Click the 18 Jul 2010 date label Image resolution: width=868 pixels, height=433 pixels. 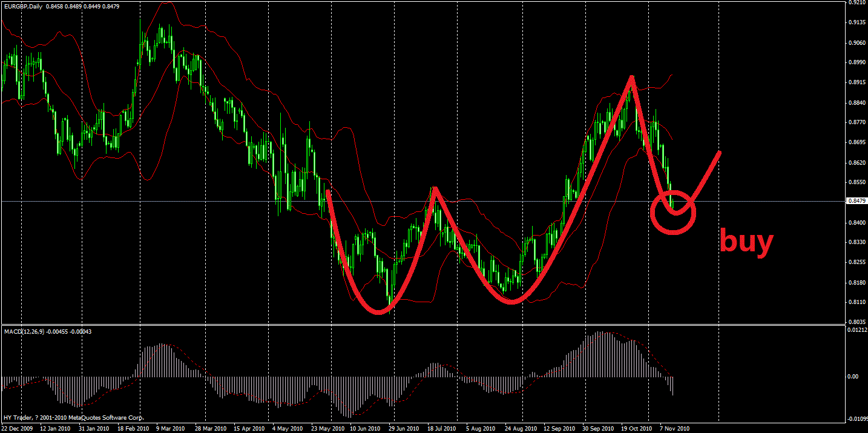click(x=443, y=428)
